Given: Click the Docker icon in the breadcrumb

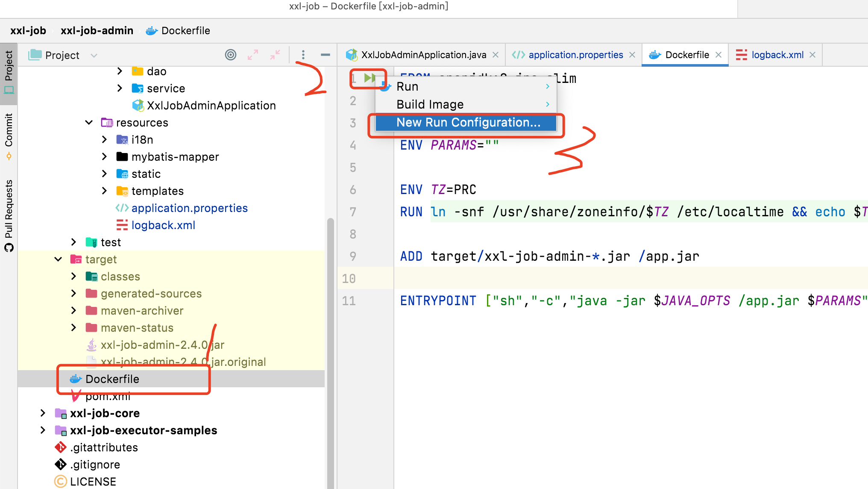Looking at the screenshot, I should pos(152,31).
